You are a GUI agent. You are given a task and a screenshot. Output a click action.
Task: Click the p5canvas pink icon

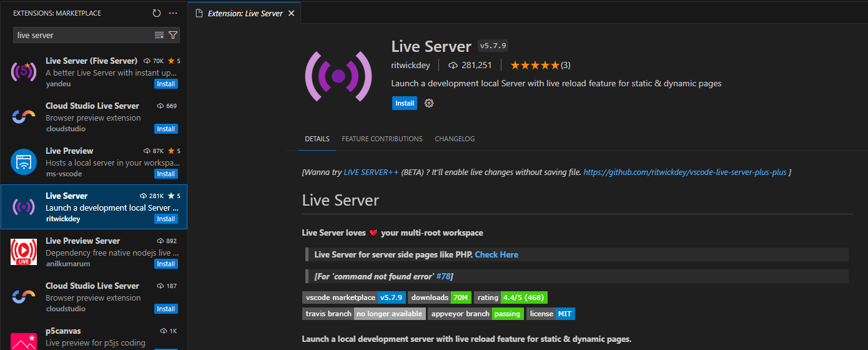(x=24, y=341)
